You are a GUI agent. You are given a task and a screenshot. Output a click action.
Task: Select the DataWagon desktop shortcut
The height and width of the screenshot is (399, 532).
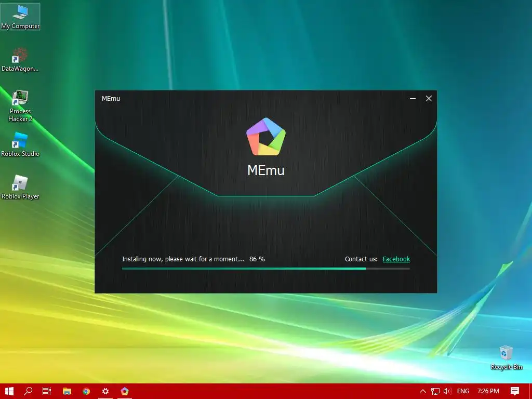pyautogui.click(x=20, y=60)
